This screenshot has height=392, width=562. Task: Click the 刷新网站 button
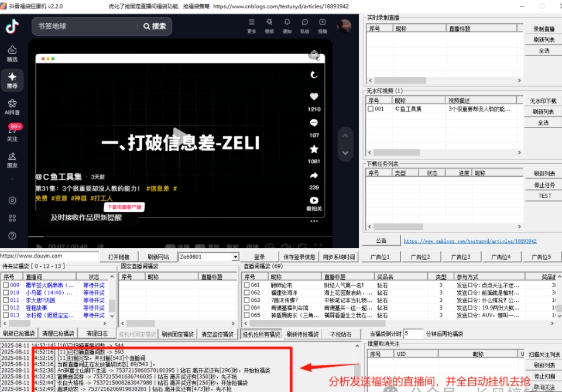pyautogui.click(x=158, y=257)
